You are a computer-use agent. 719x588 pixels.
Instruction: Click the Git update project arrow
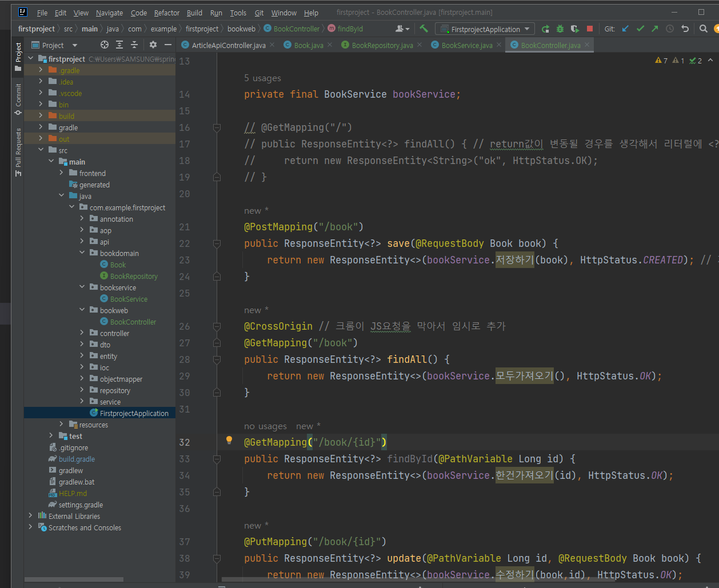(x=625, y=29)
